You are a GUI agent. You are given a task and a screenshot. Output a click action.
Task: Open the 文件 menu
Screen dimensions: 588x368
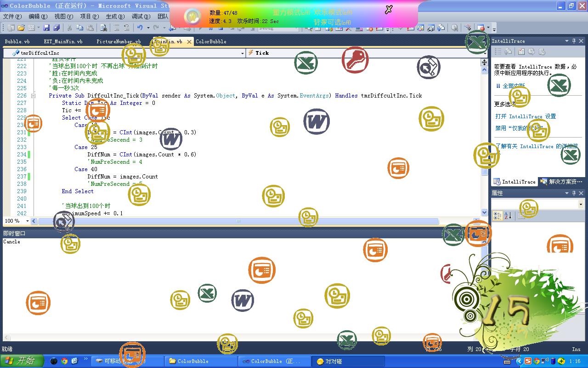(x=12, y=16)
